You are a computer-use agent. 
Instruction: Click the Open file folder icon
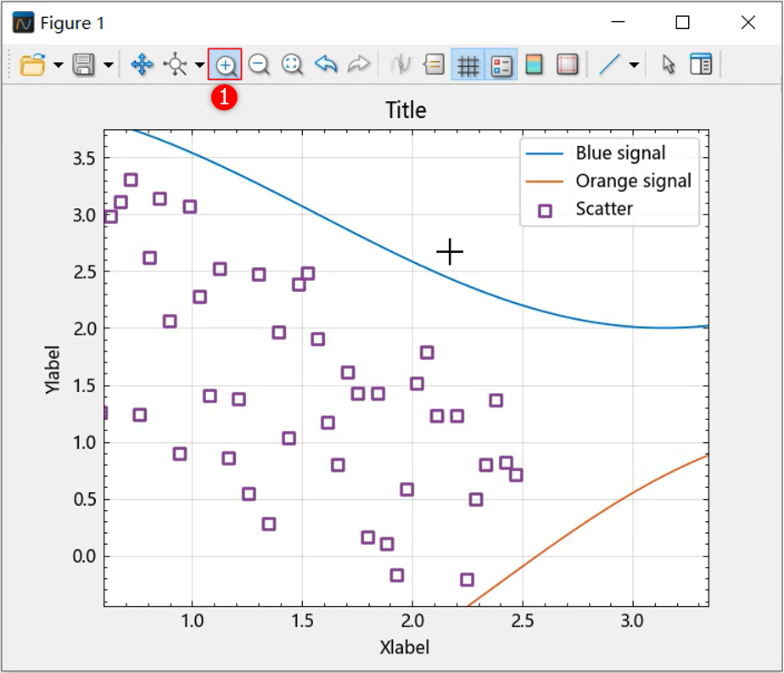tap(33, 65)
